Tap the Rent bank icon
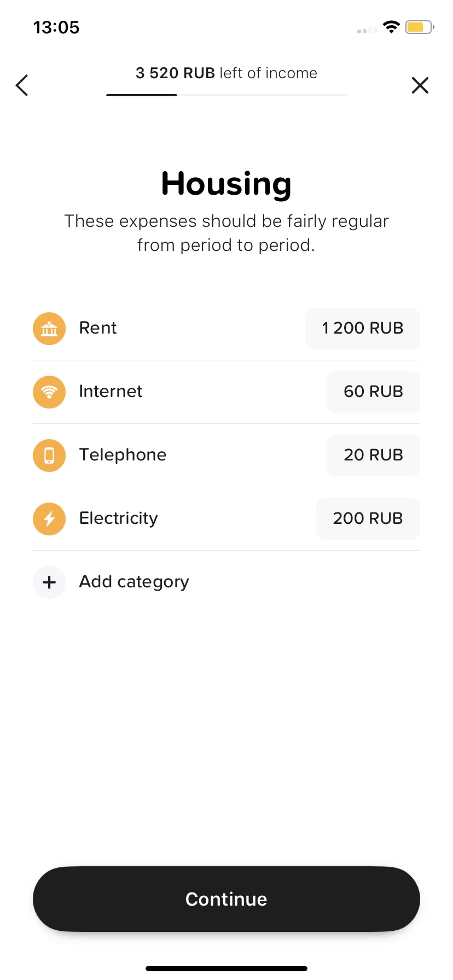This screenshot has width=453, height=980. pyautogui.click(x=49, y=329)
